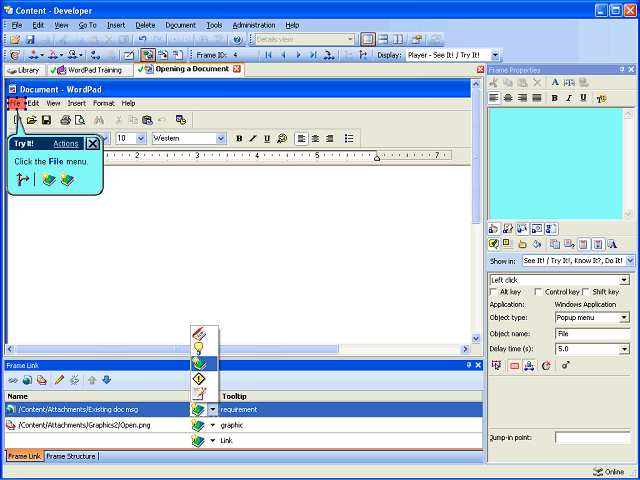
Task: Go to the first frame
Action: (x=268, y=55)
